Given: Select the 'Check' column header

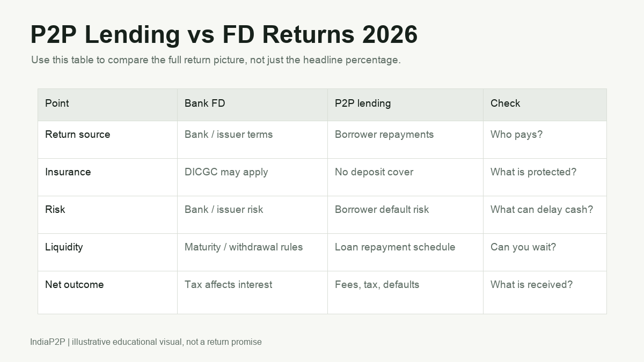Looking at the screenshot, I should pyautogui.click(x=545, y=105).
